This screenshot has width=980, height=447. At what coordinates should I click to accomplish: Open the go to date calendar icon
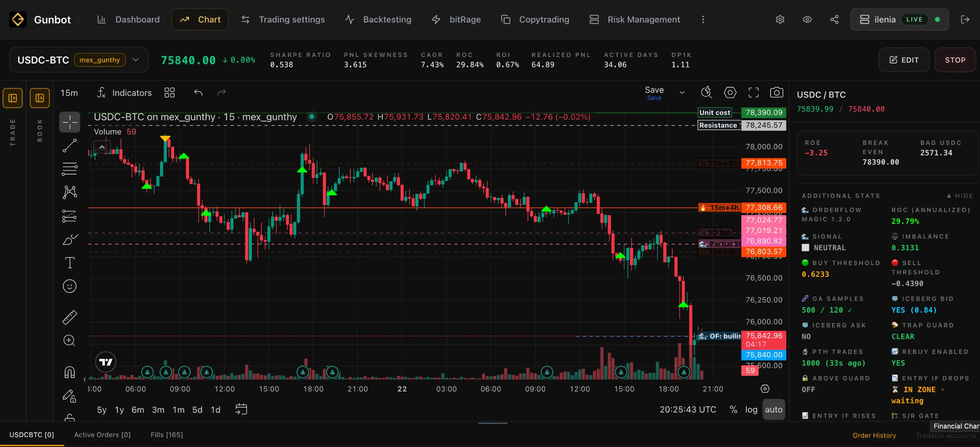coord(241,409)
